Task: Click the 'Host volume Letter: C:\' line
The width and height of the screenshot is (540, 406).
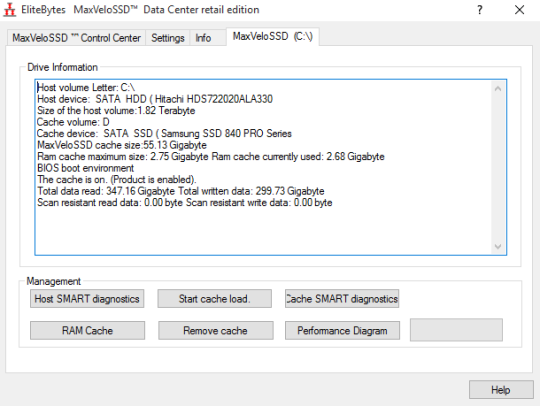Action: [86, 87]
